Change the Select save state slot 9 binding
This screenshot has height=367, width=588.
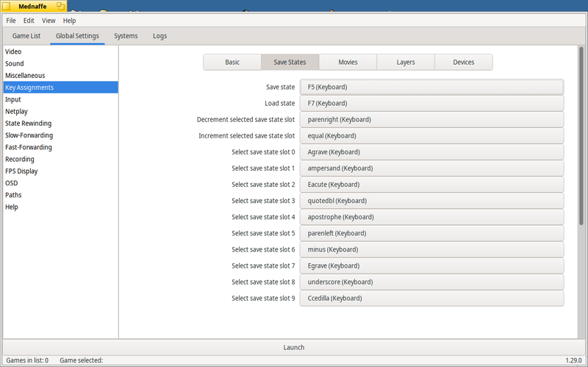pyautogui.click(x=431, y=299)
